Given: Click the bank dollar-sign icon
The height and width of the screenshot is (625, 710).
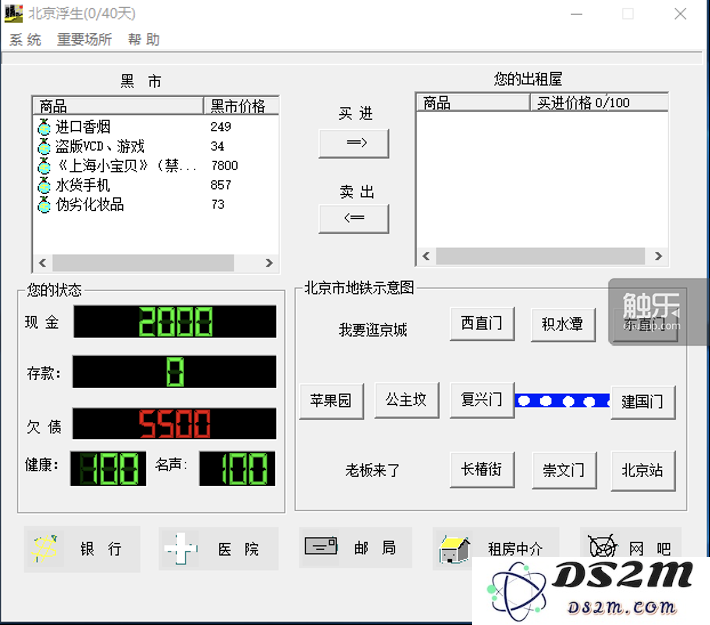Looking at the screenshot, I should 44,548.
